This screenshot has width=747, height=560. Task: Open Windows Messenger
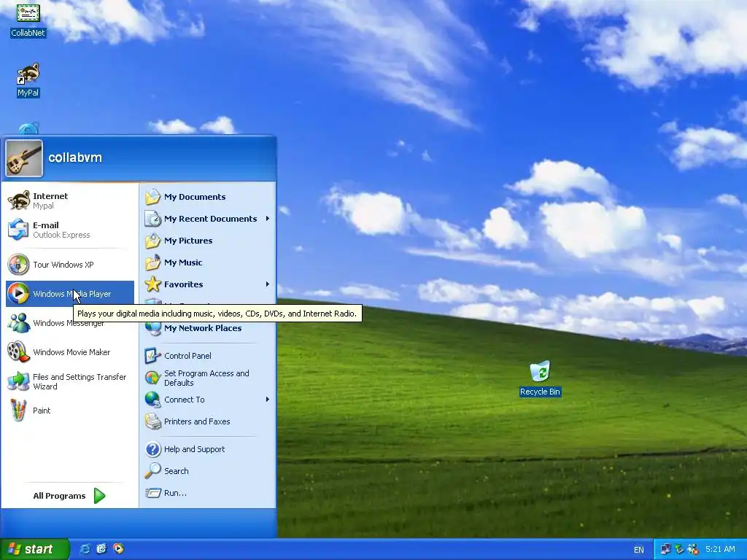tap(69, 323)
